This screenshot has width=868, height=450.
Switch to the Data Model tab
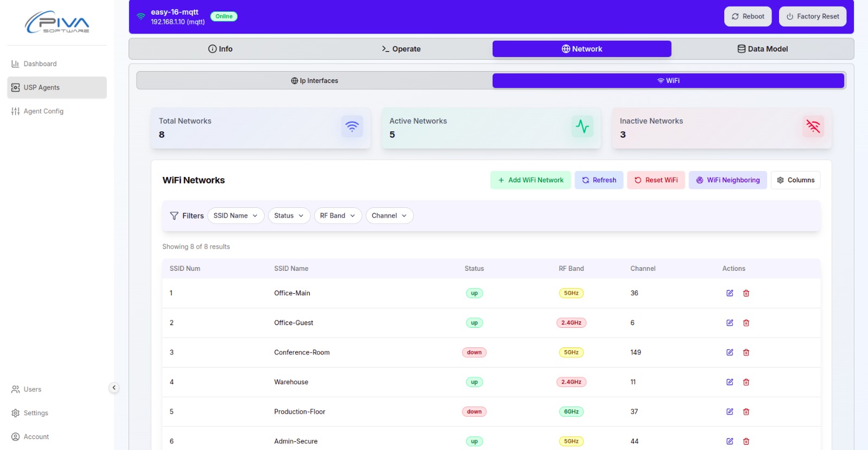click(762, 49)
